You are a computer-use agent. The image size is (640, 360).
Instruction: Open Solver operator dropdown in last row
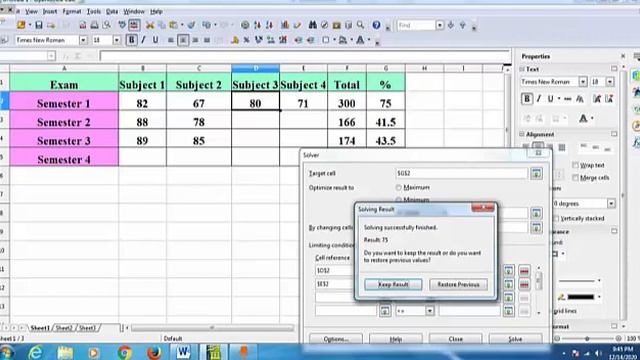click(x=430, y=311)
